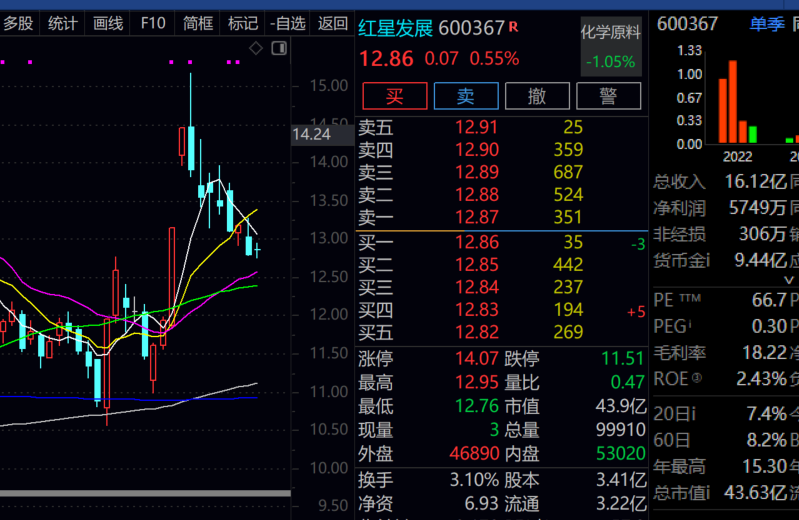Select the 卖三 price 12.89
This screenshot has height=520, width=799.
[x=476, y=172]
